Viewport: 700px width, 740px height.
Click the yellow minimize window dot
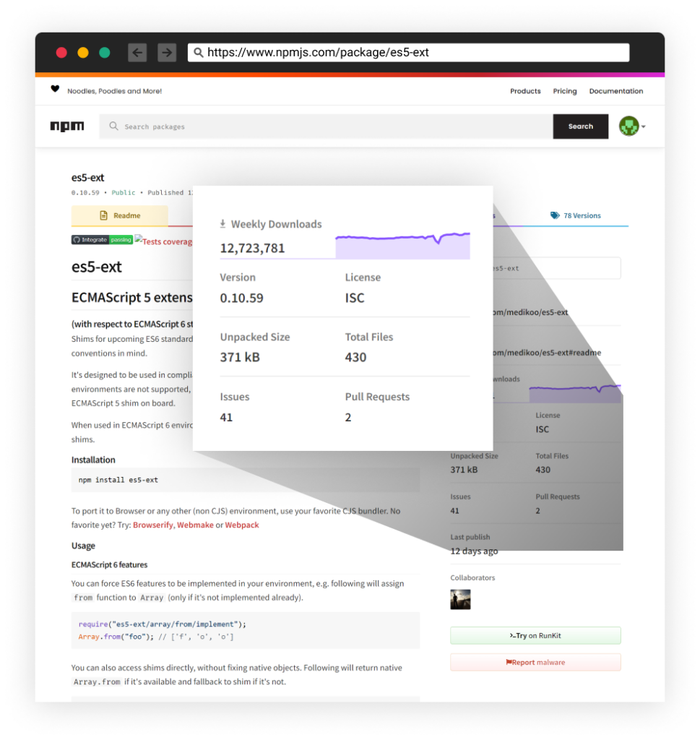coord(83,52)
